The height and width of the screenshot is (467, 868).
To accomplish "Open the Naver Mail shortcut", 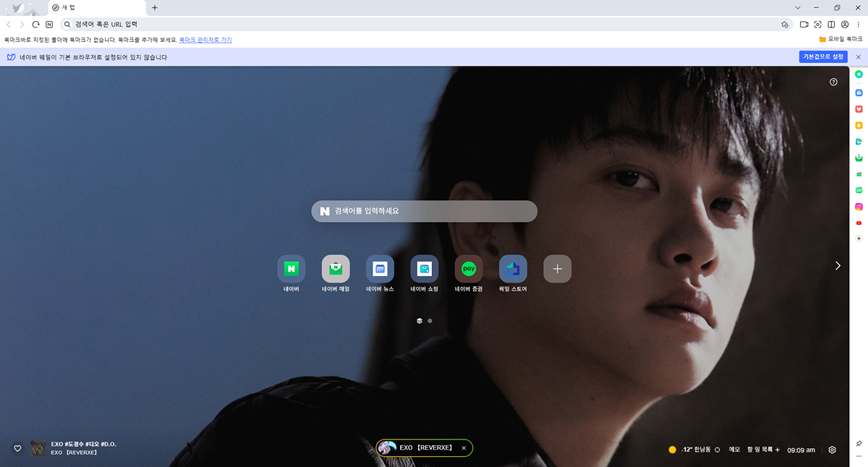I will point(336,269).
